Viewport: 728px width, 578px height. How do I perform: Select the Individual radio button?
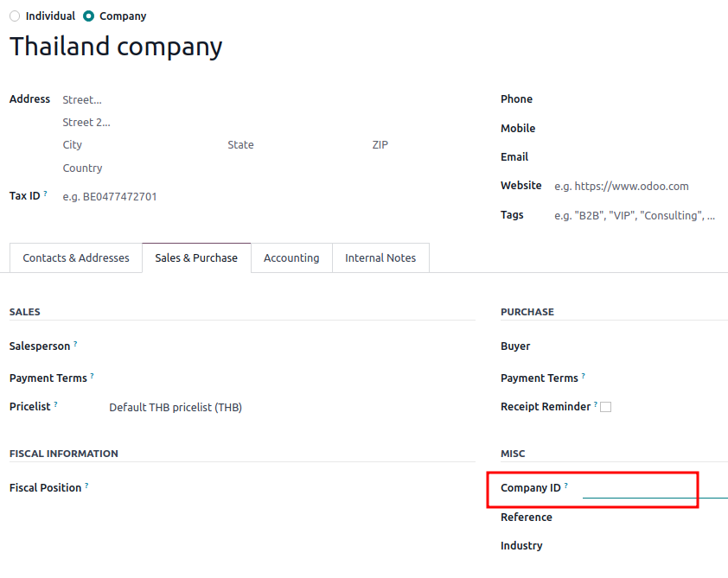click(x=15, y=16)
